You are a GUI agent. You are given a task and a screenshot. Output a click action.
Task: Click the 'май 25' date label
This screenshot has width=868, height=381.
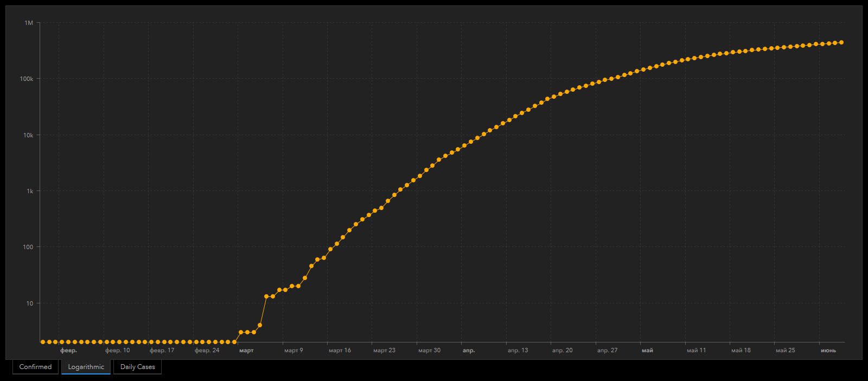tap(786, 351)
